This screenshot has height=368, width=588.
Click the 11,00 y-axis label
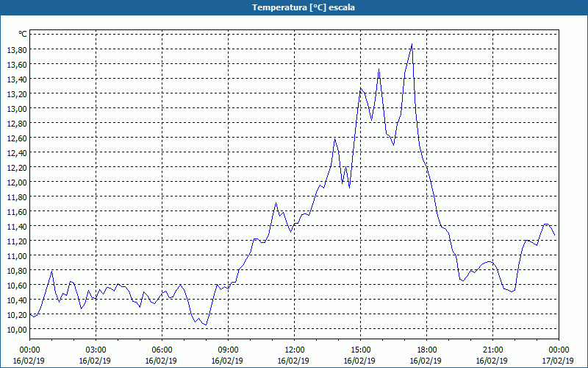point(17,255)
